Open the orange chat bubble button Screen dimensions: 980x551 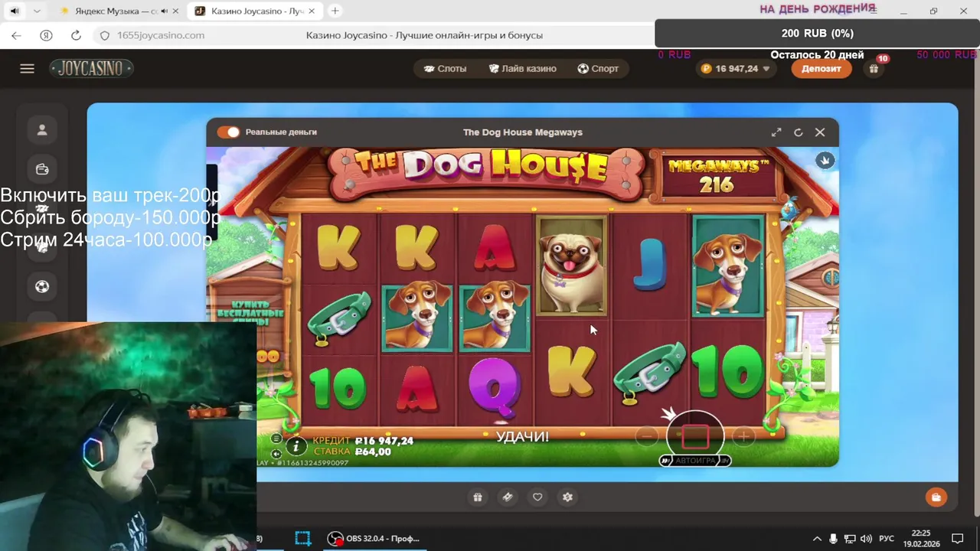coord(936,497)
